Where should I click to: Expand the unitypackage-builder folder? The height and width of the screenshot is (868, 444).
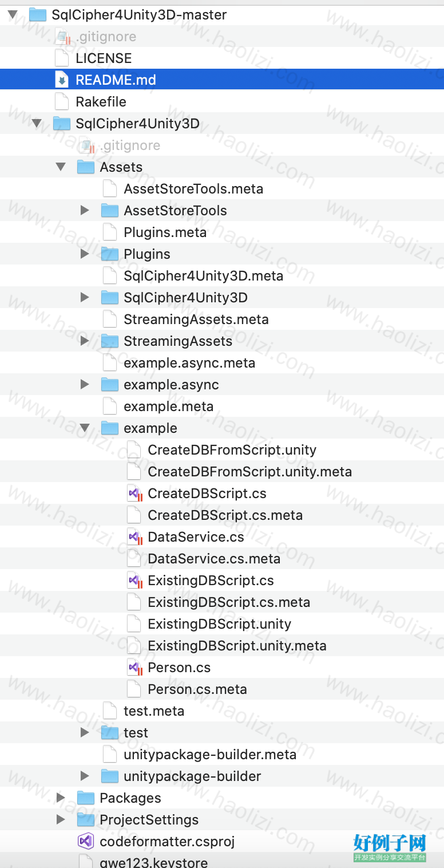85,776
